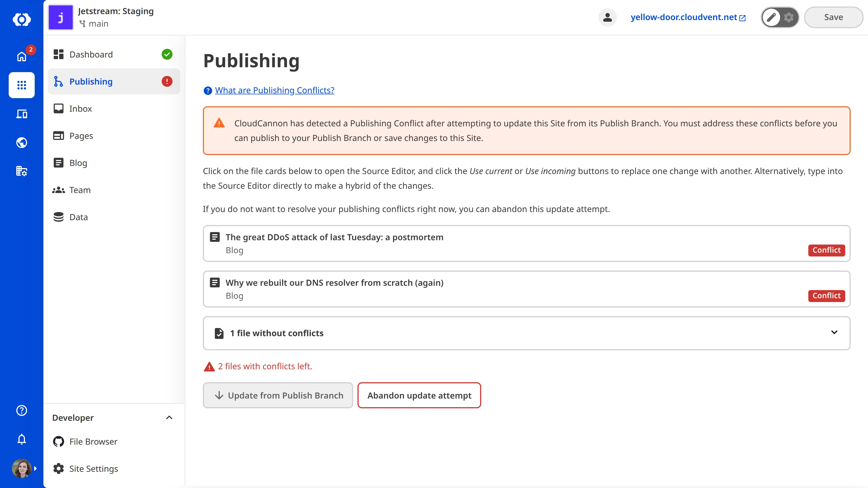
Task: Open File Browser in Developer section
Action: 114,442
